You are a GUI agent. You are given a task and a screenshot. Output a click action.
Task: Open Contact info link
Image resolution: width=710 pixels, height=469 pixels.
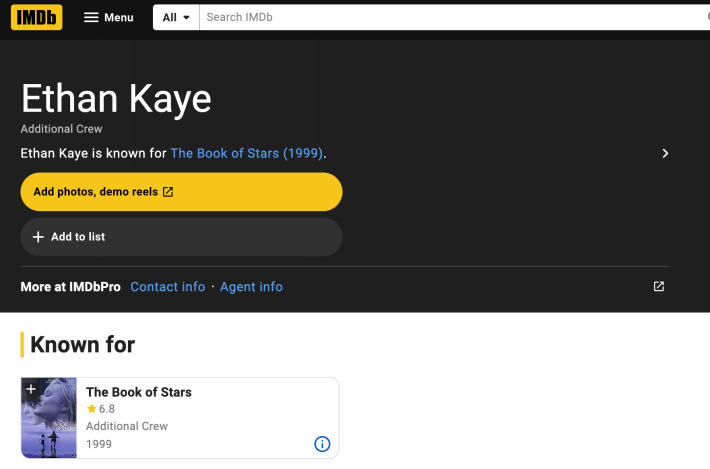168,287
